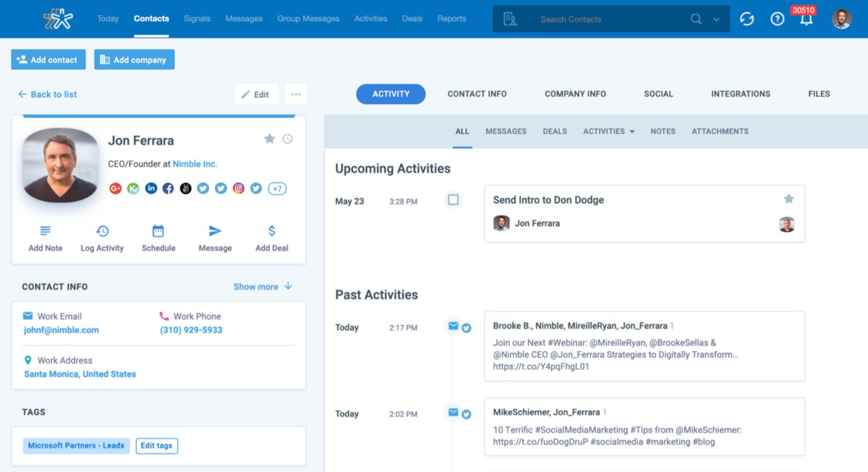
Task: Open Jon Ferrara's Instagram profile icon
Action: (238, 189)
